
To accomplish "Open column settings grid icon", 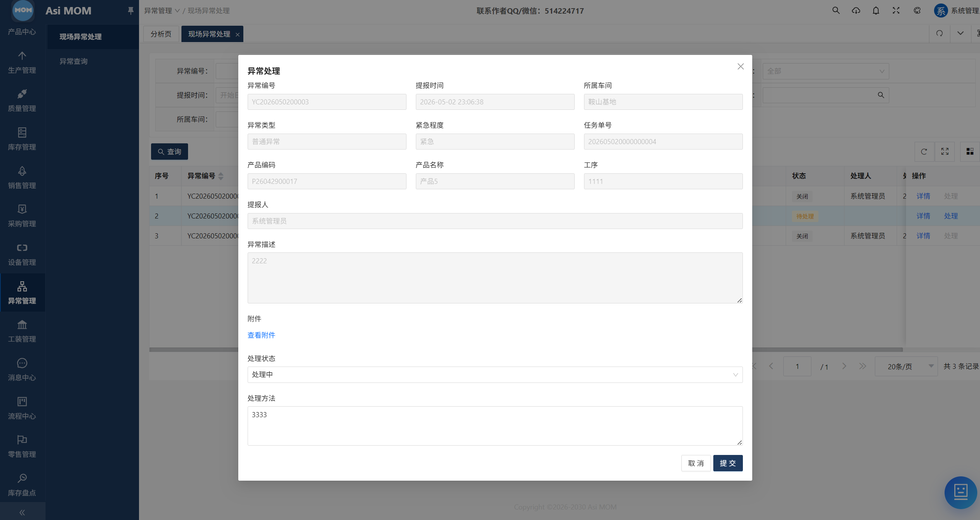I will click(x=970, y=152).
